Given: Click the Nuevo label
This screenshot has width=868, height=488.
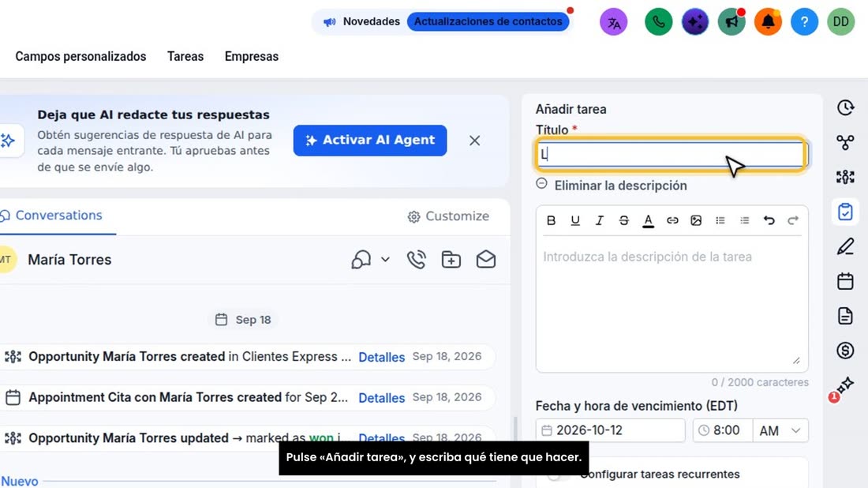Looking at the screenshot, I should click(20, 482).
